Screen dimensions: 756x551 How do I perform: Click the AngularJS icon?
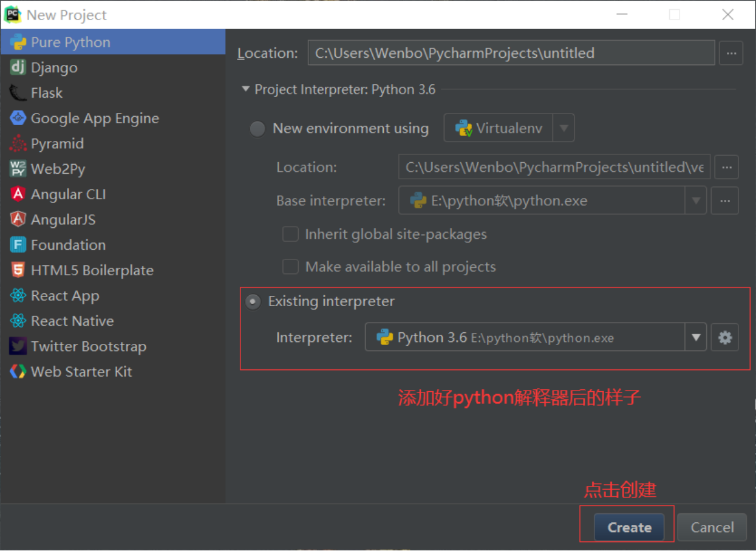pos(18,219)
